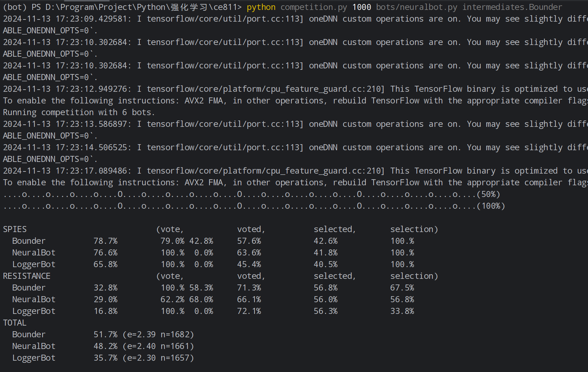This screenshot has height=372, width=588.
Task: Click the 17:23:09.429581 timestamp log line
Action: pos(295,19)
